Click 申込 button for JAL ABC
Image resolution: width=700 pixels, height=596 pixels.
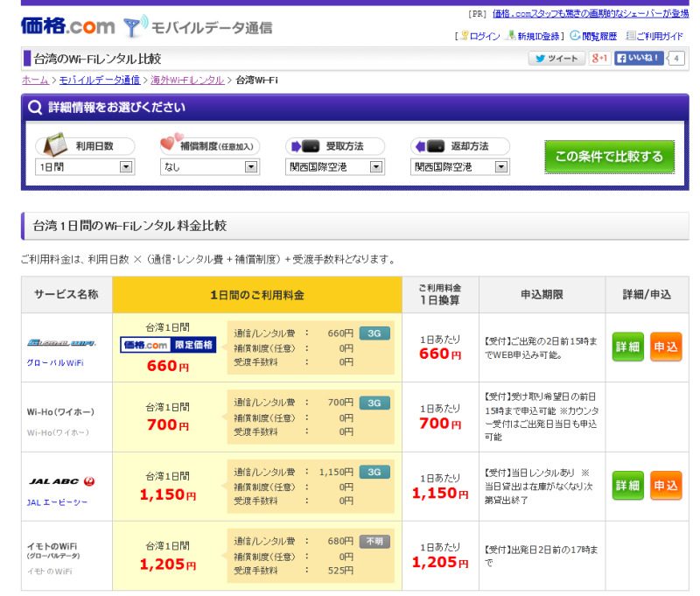pyautogui.click(x=666, y=486)
